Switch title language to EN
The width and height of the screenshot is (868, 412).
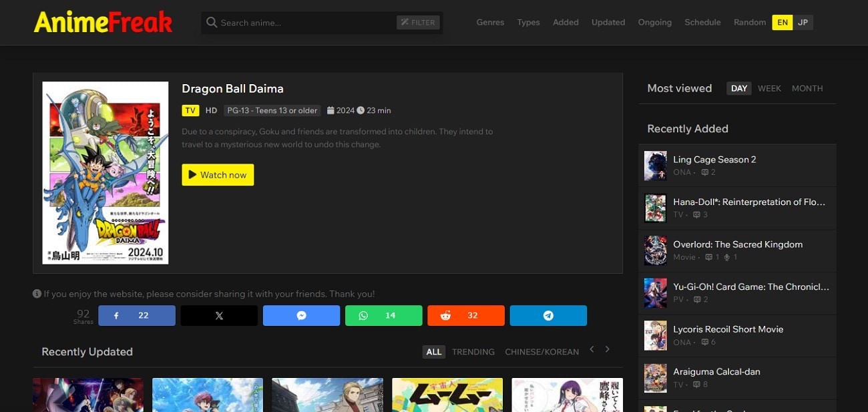coord(783,22)
